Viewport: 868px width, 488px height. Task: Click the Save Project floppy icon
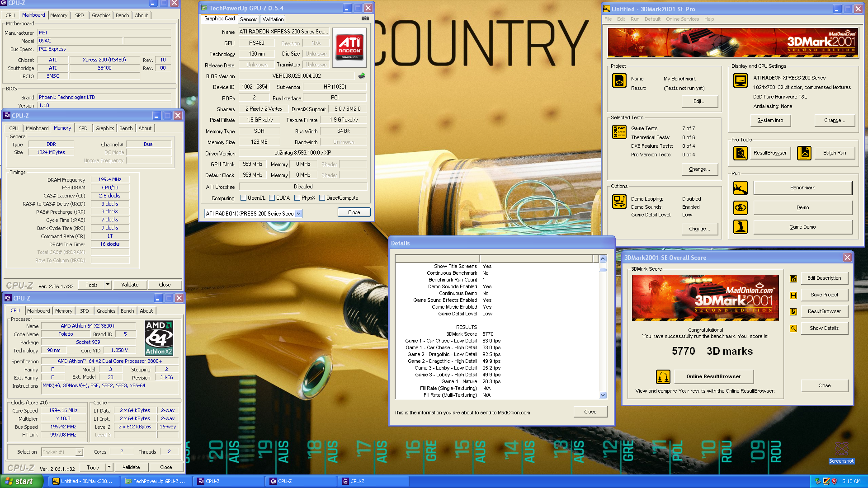tap(793, 295)
